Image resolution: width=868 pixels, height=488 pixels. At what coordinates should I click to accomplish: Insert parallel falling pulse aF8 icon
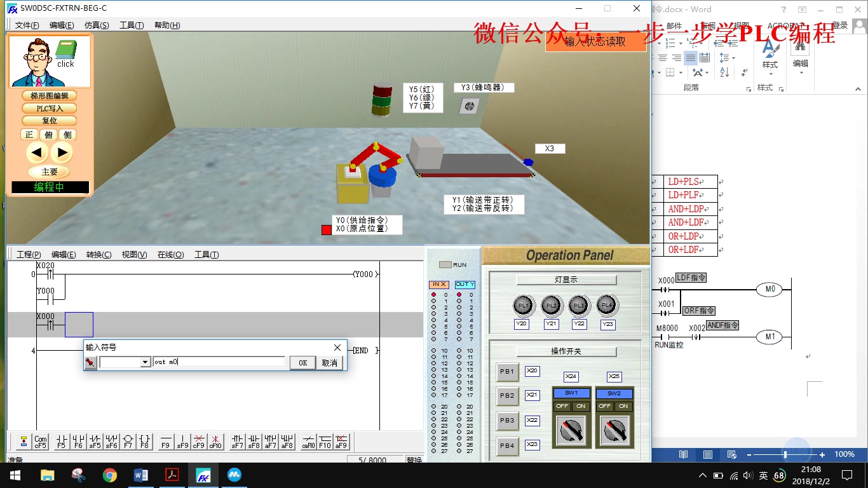click(287, 442)
